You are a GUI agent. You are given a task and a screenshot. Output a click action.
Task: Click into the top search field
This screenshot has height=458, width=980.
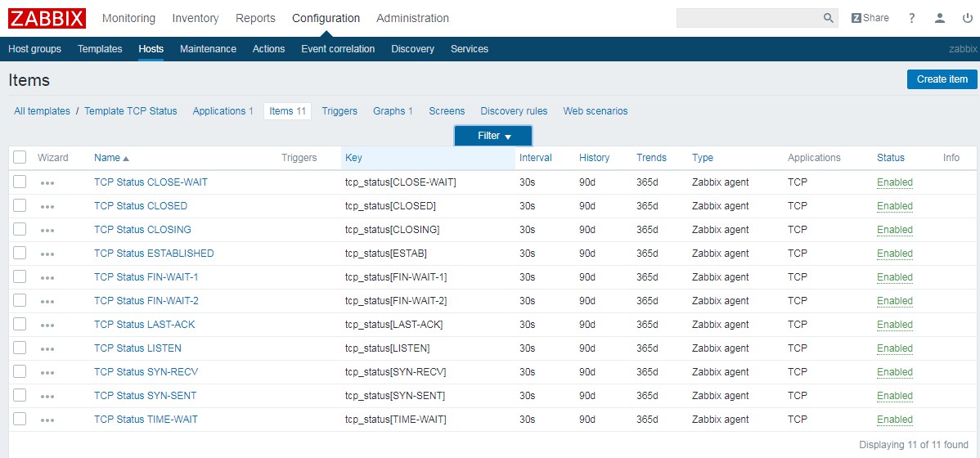748,18
